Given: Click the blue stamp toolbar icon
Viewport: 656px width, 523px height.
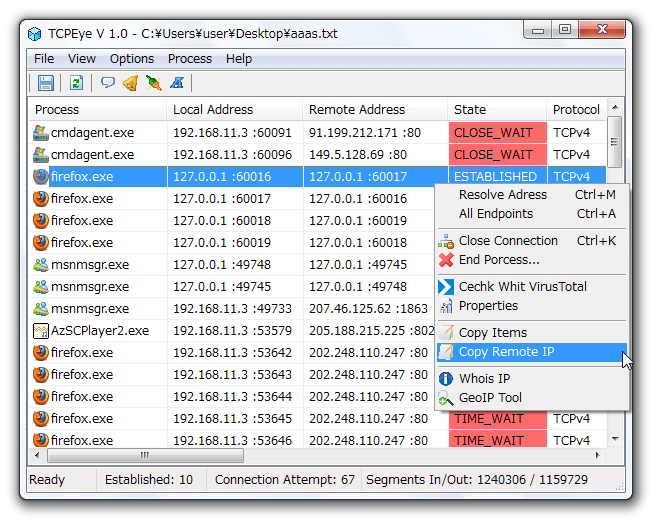Looking at the screenshot, I should (x=177, y=83).
